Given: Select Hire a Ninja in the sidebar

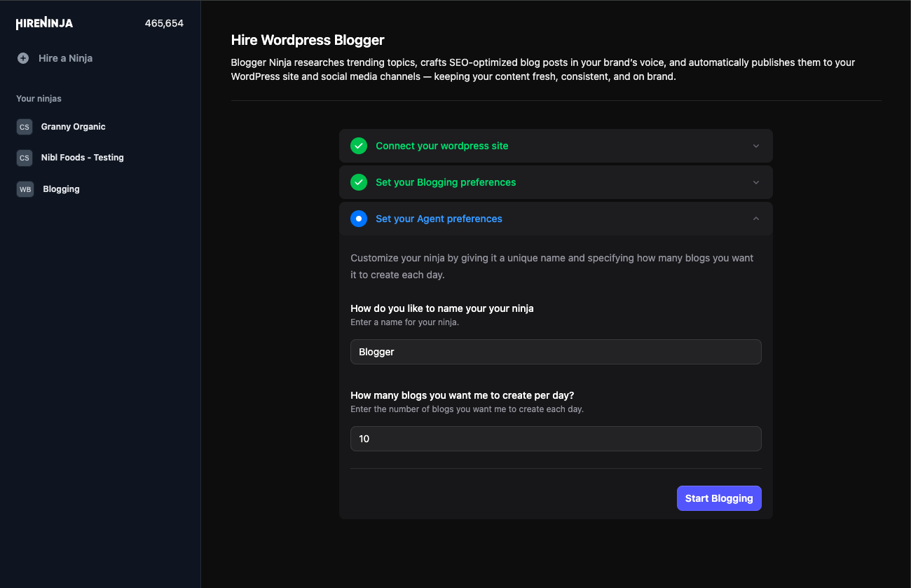Looking at the screenshot, I should pyautogui.click(x=66, y=58).
